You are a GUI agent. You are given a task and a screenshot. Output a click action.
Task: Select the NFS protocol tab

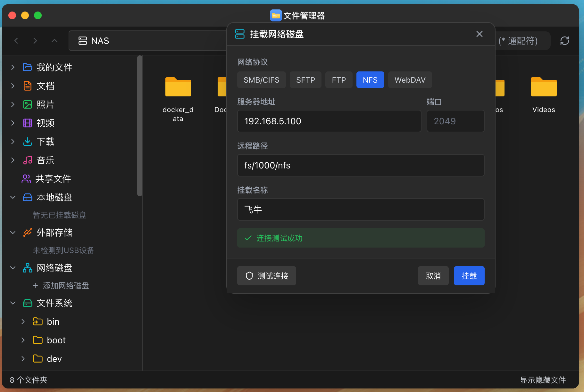pos(370,80)
